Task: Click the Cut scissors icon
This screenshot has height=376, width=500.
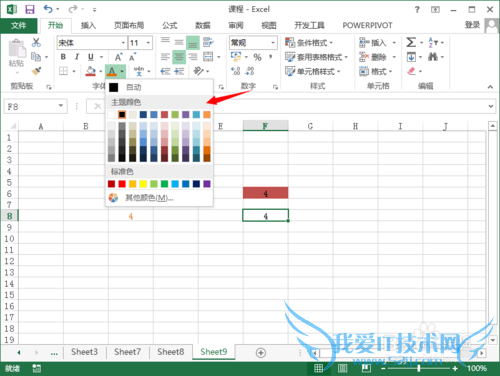Action: tap(36, 42)
